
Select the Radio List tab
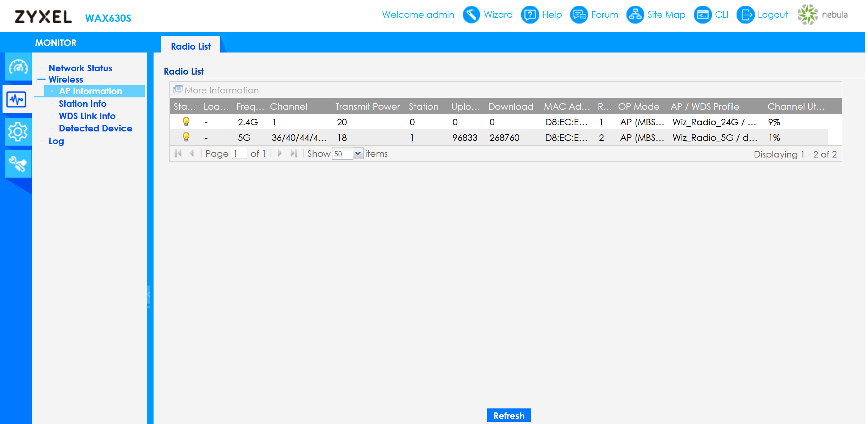coord(190,46)
